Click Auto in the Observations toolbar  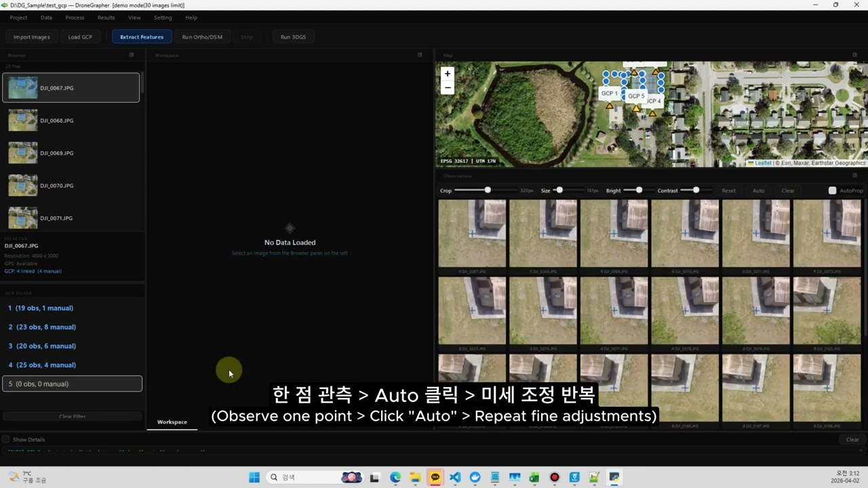(758, 190)
